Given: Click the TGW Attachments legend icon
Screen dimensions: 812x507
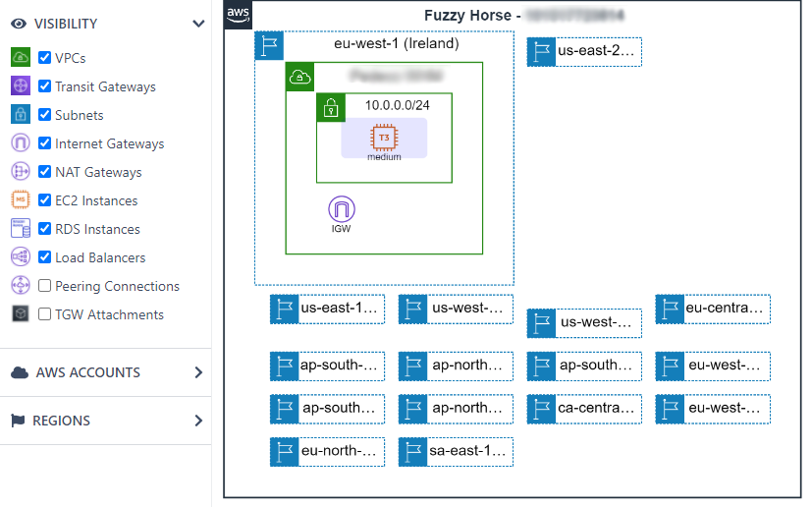Looking at the screenshot, I should 21,313.
